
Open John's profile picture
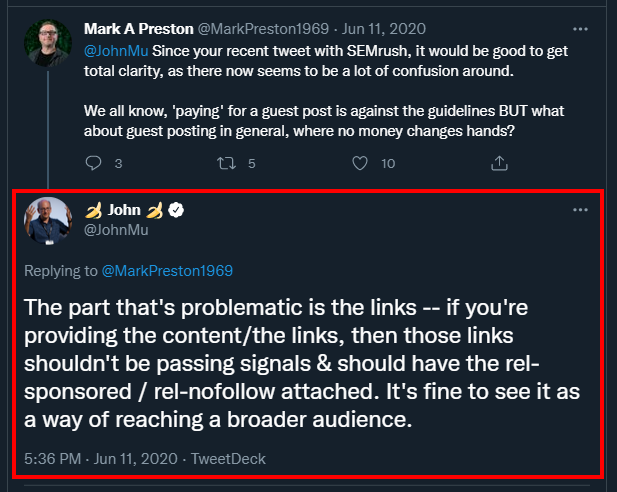[x=48, y=222]
